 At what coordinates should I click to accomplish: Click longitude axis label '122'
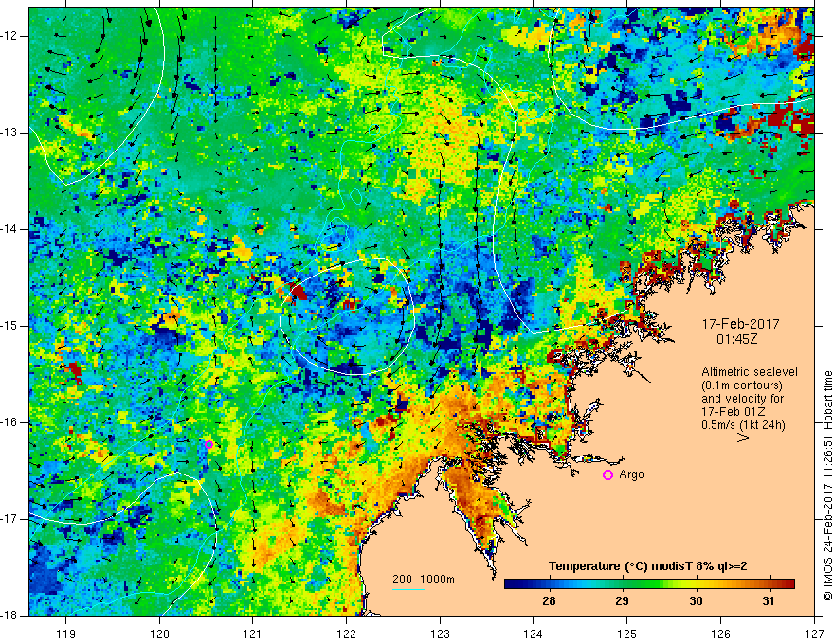click(x=346, y=634)
